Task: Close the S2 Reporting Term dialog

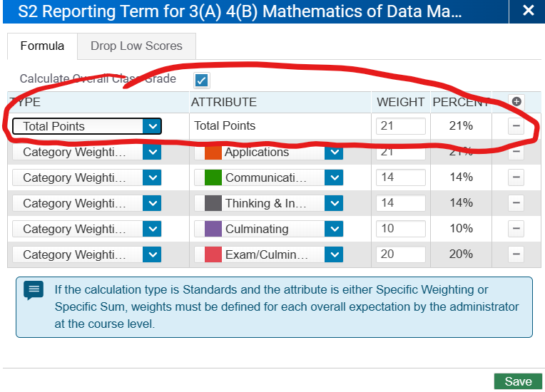Action: coord(528,11)
